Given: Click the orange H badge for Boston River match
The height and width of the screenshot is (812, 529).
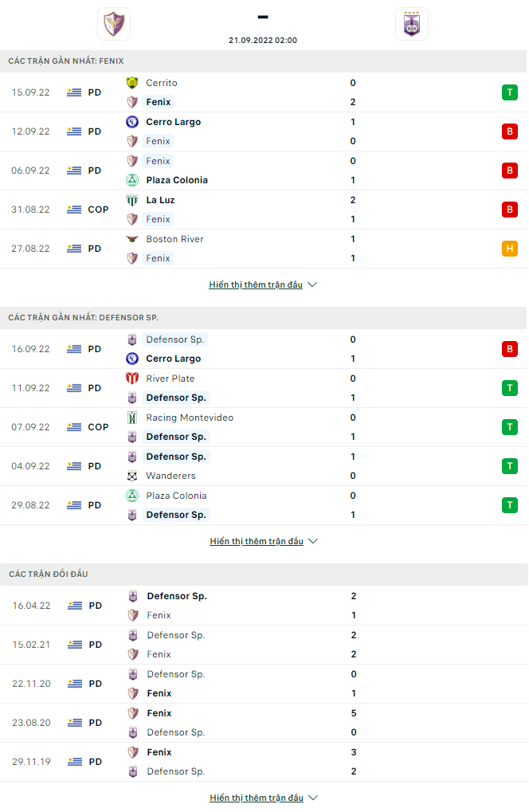Looking at the screenshot, I should click(x=510, y=249).
